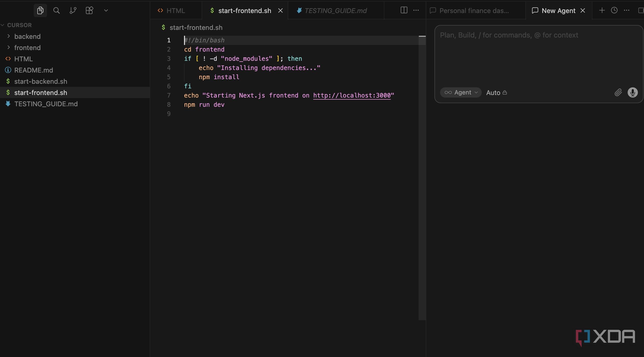Open the Auto model selector
Image resolution: width=644 pixels, height=357 pixels.
497,93
